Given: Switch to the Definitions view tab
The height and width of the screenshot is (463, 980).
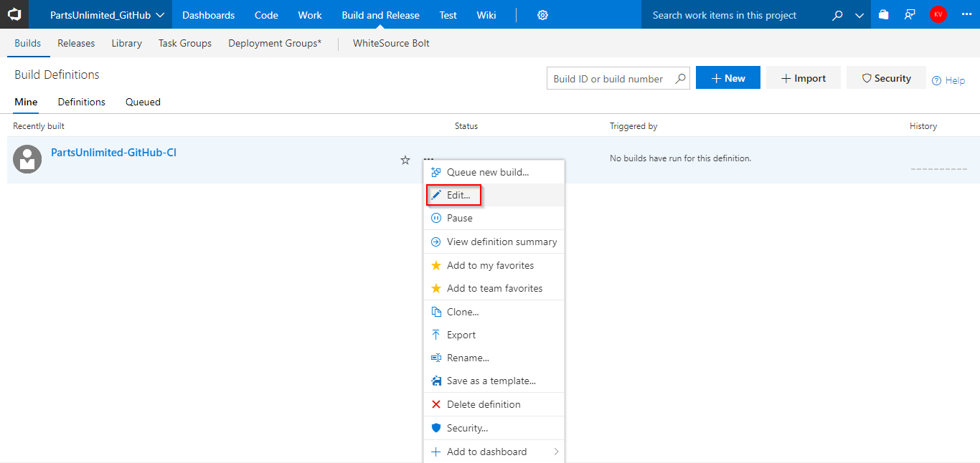Looking at the screenshot, I should pyautogui.click(x=82, y=102).
